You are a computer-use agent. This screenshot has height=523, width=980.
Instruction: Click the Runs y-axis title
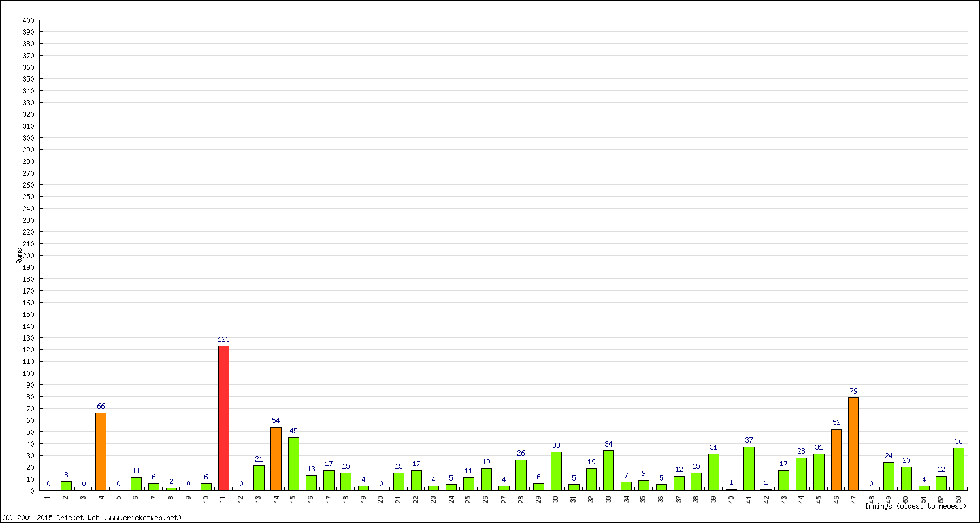pos(19,256)
